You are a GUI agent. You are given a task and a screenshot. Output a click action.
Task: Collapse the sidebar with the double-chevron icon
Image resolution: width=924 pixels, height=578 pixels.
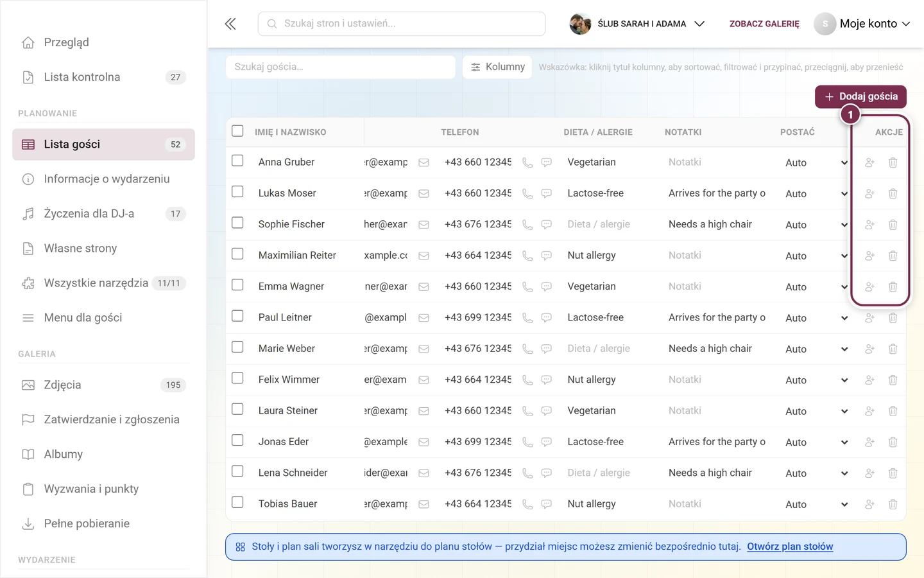230,24
